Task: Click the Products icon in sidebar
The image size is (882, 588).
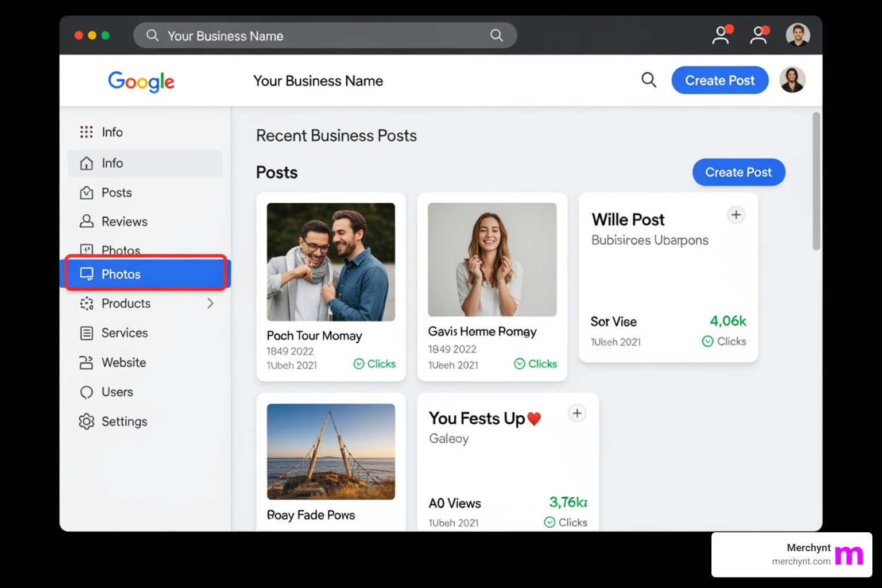Action: tap(86, 304)
